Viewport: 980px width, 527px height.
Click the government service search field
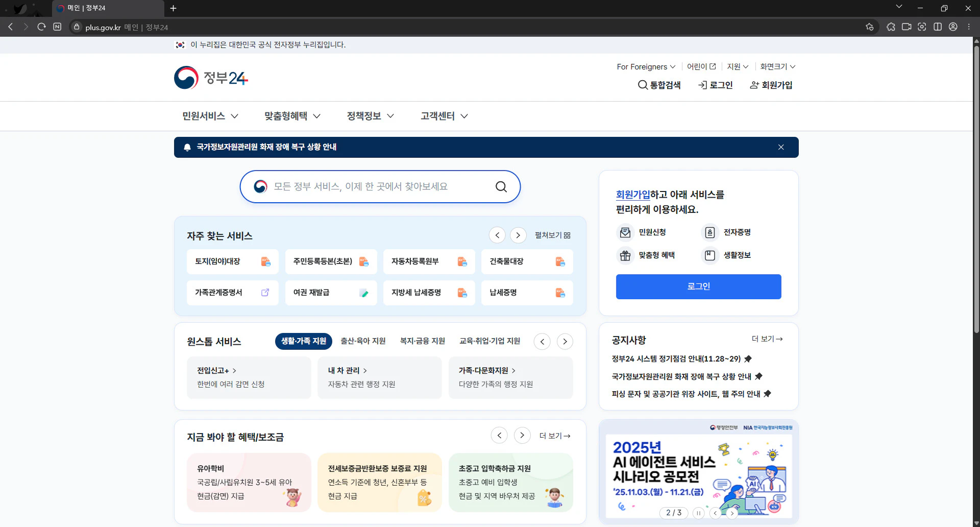[380, 186]
